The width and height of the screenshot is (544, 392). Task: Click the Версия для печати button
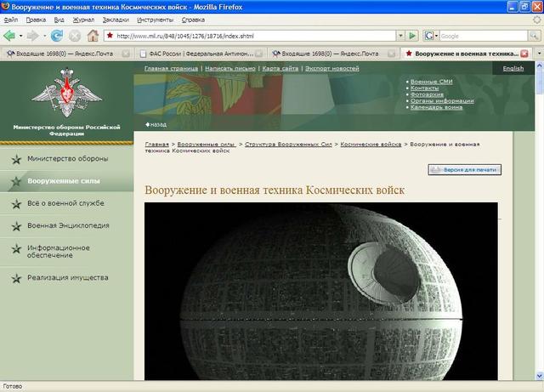(465, 170)
